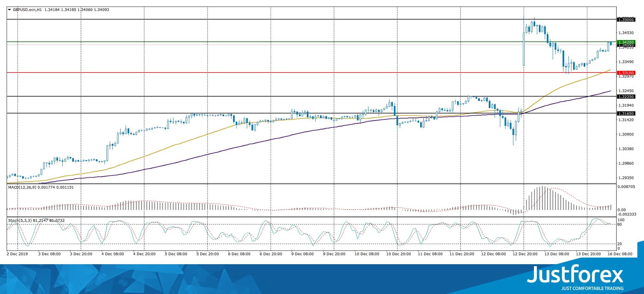Click the 1.30900 price axis value

[626, 134]
